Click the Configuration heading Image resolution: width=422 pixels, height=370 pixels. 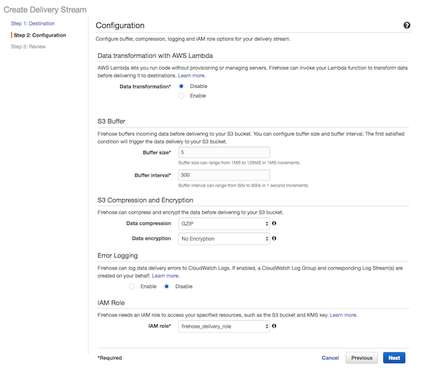(x=120, y=26)
